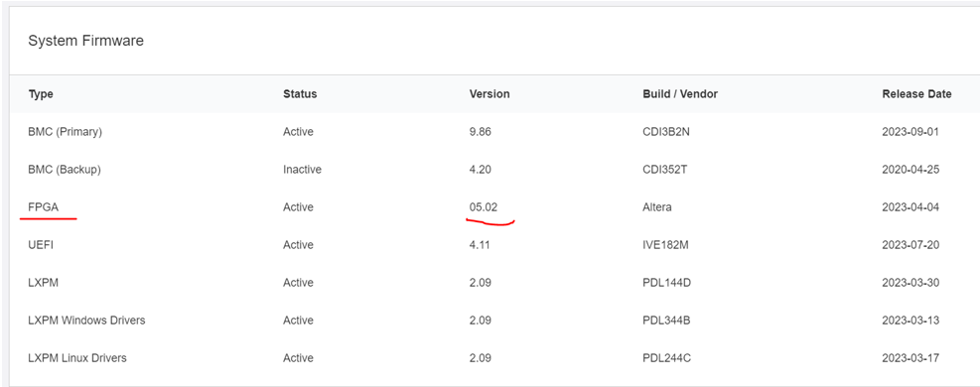Click the IVE182M build cell
The height and width of the screenshot is (387, 980).
point(665,245)
